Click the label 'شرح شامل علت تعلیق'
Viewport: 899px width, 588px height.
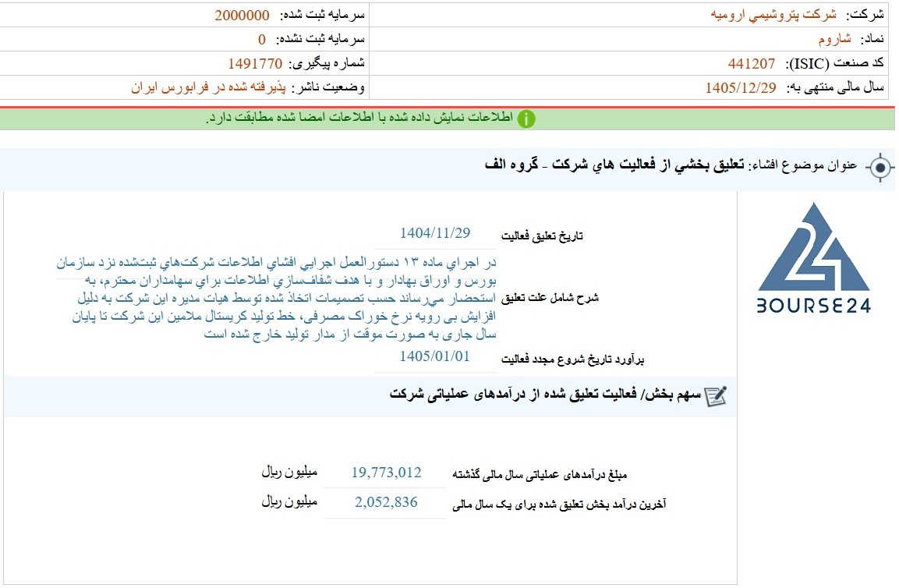pos(550,298)
